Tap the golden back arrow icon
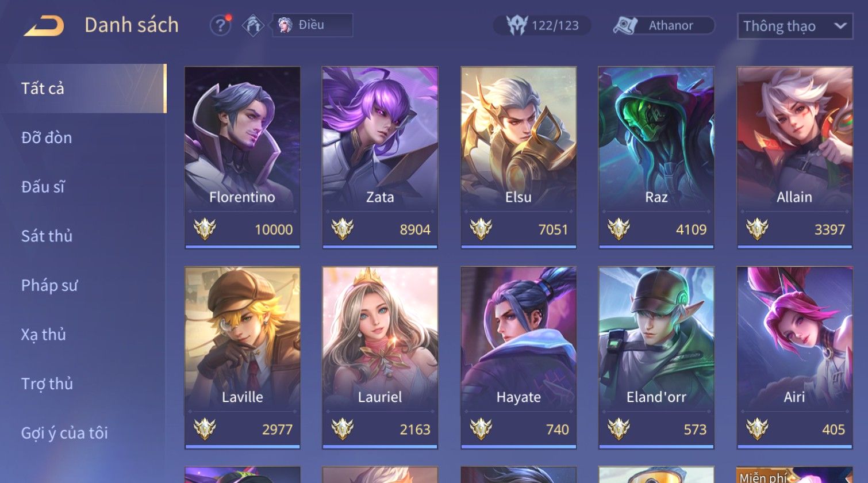The width and height of the screenshot is (868, 483). coord(44,26)
